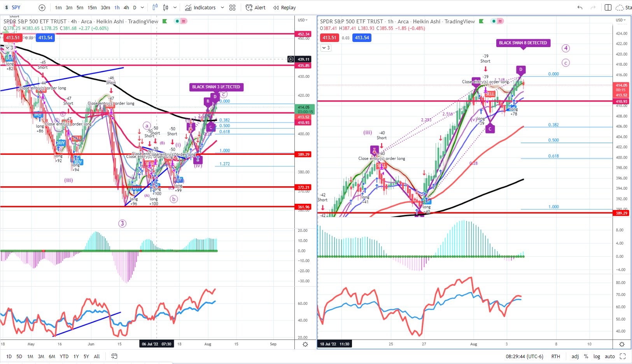Click the fullscreen toggle icon
This screenshot has width=632, height=364.
(x=623, y=356)
